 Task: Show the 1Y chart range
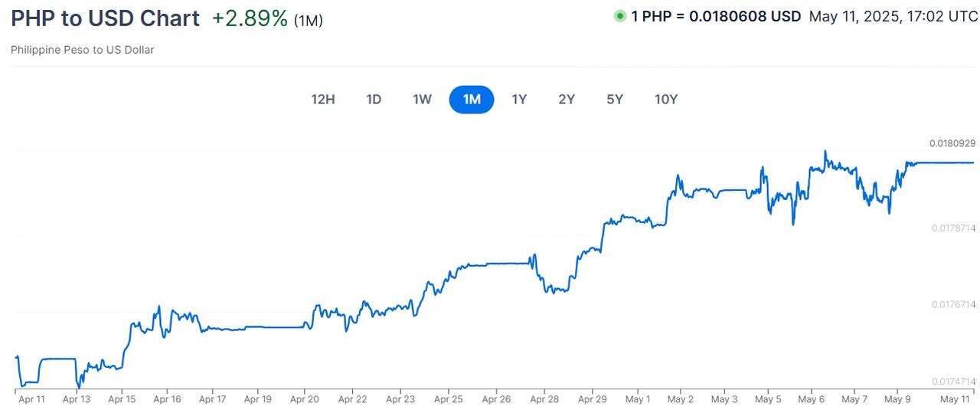519,99
